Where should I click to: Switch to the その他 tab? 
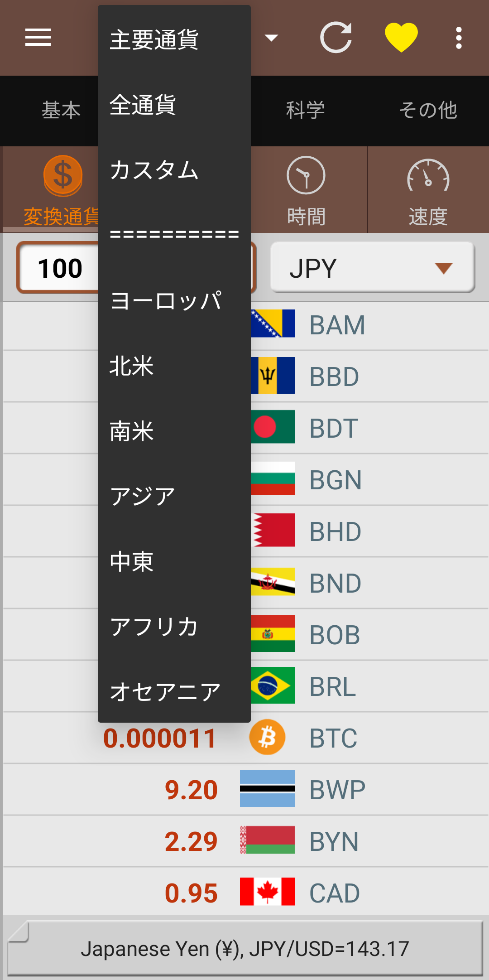point(428,110)
